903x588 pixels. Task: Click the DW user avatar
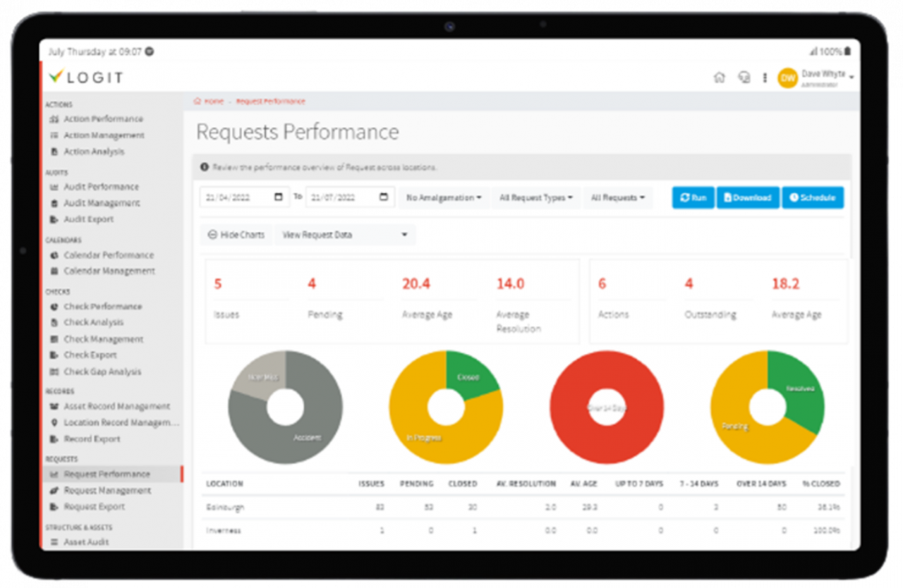pyautogui.click(x=787, y=78)
